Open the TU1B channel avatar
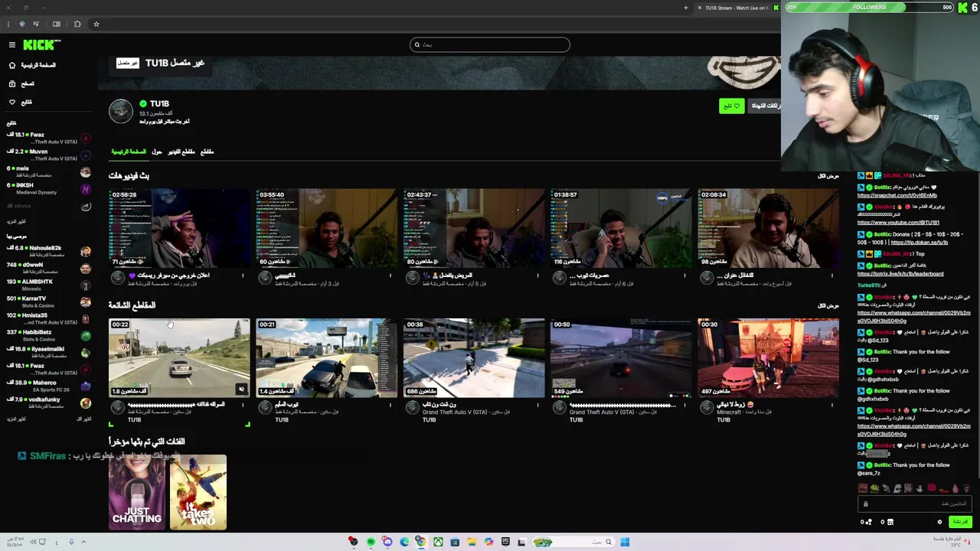The height and width of the screenshot is (551, 980). click(120, 112)
